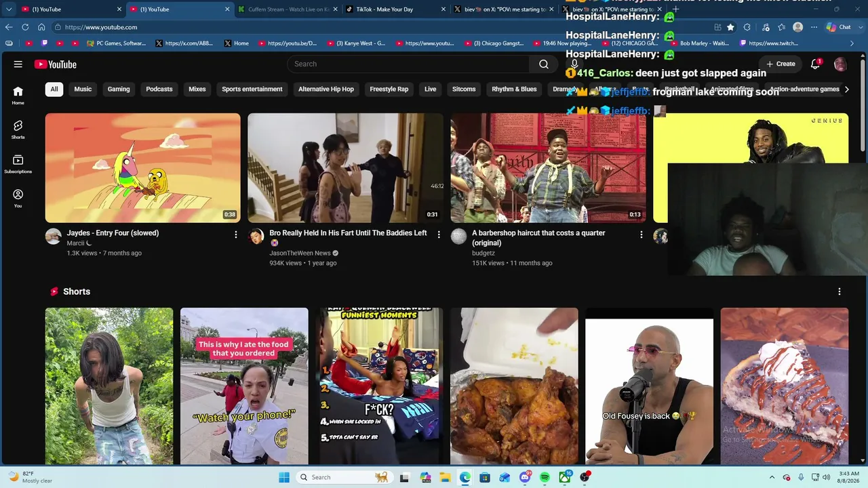
Task: Open the barbershop haircut video title
Action: click(538, 238)
